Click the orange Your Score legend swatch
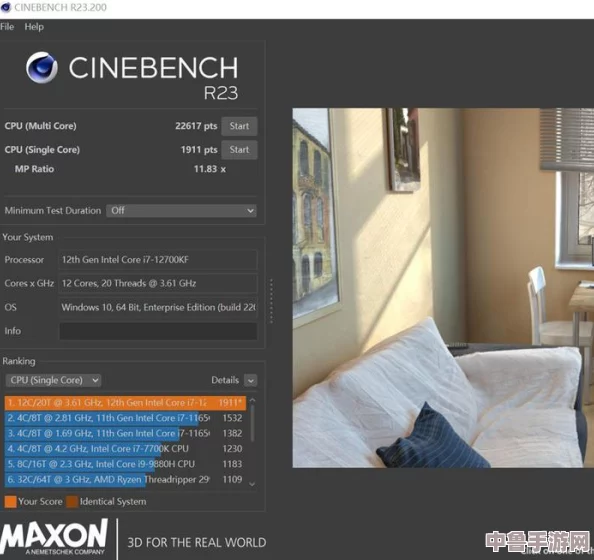The width and height of the screenshot is (594, 560). (x=10, y=502)
